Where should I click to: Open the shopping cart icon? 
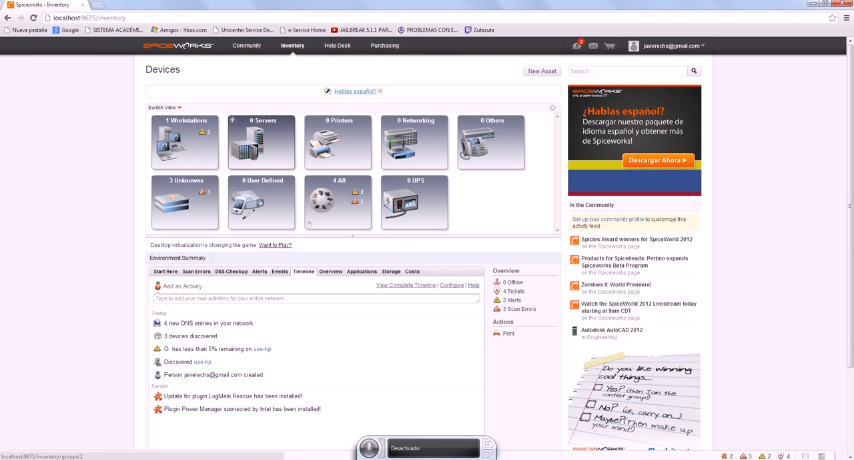(x=609, y=46)
